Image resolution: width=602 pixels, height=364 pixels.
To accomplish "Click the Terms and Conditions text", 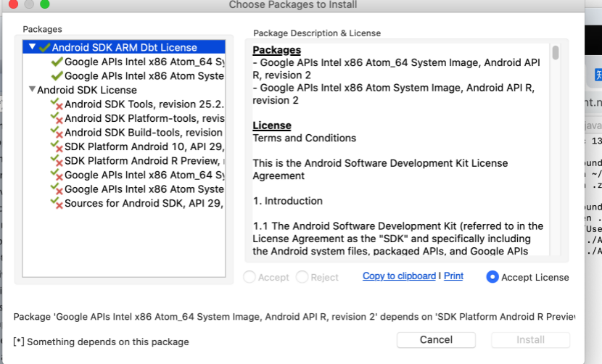I will click(x=304, y=138).
